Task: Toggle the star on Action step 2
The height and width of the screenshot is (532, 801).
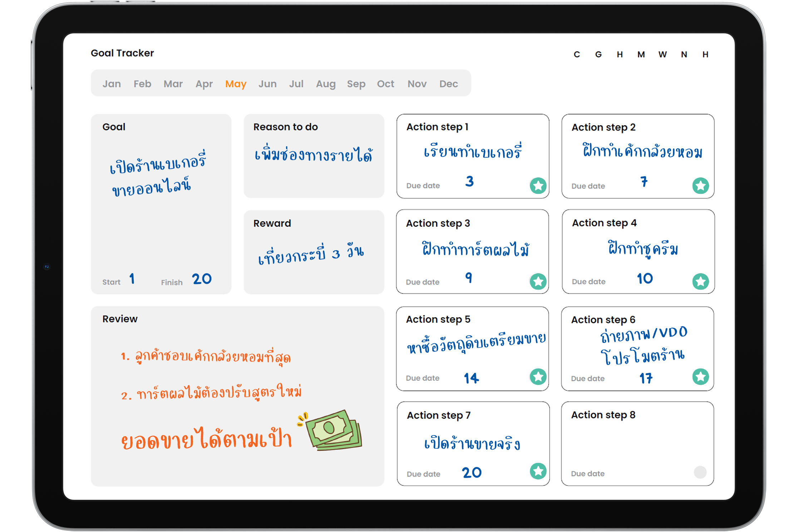Action: (700, 186)
